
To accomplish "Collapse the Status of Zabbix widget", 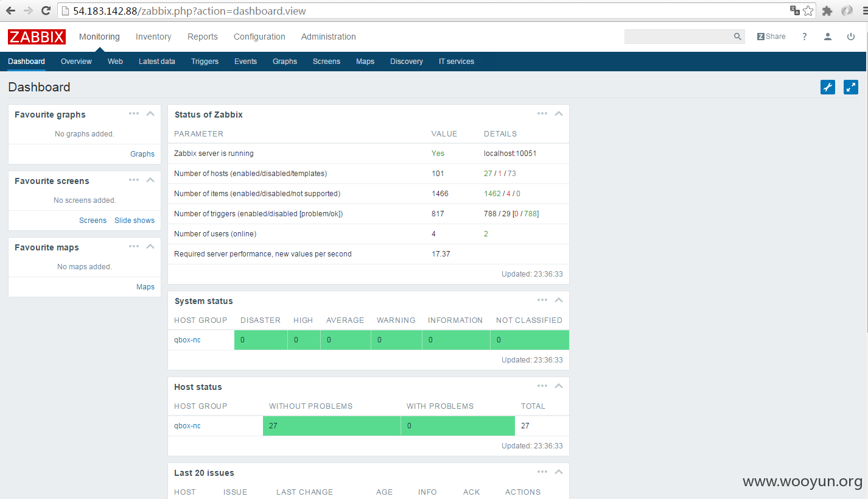I will coord(559,113).
